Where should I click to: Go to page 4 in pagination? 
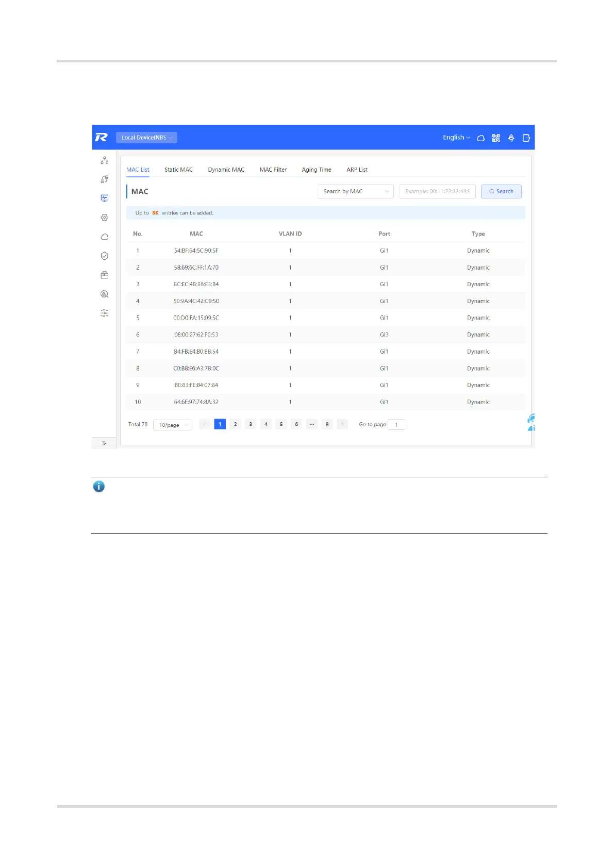(x=266, y=424)
